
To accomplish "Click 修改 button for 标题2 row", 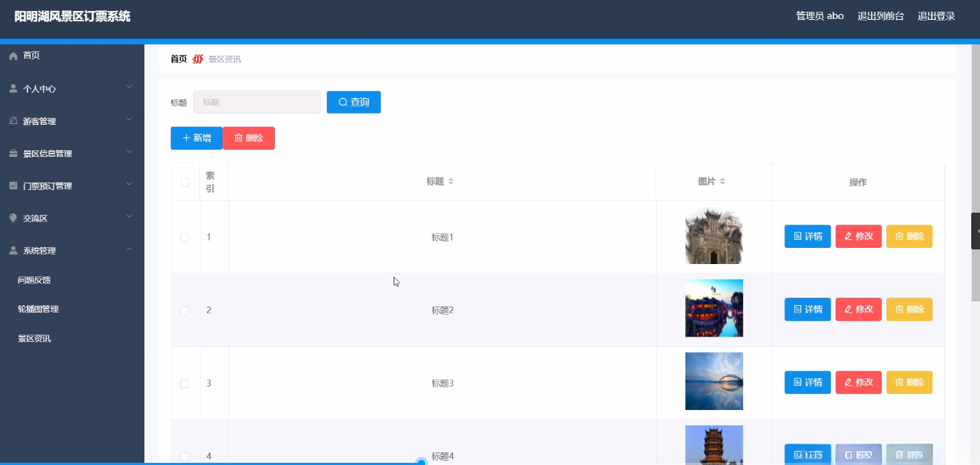I will 858,309.
